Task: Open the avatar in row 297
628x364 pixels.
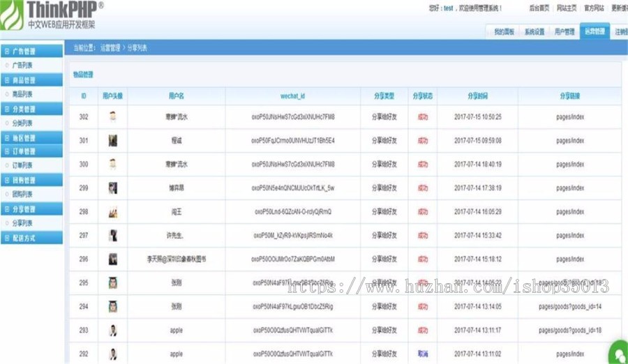Action: tap(113, 236)
